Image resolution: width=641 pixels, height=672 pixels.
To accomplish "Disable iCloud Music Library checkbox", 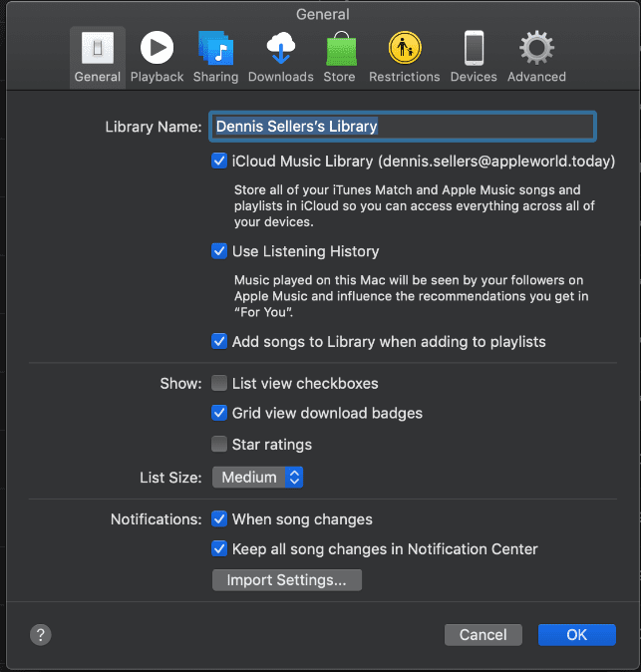I will [219, 161].
